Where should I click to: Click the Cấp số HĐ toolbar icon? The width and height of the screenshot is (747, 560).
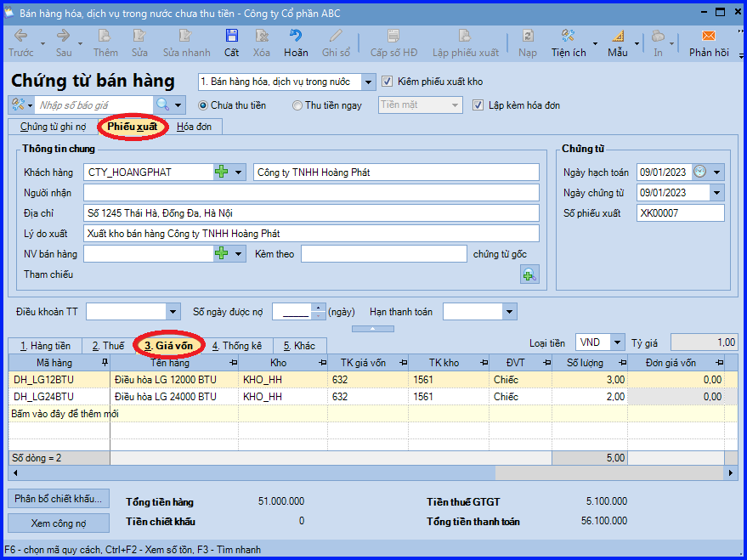(x=393, y=36)
